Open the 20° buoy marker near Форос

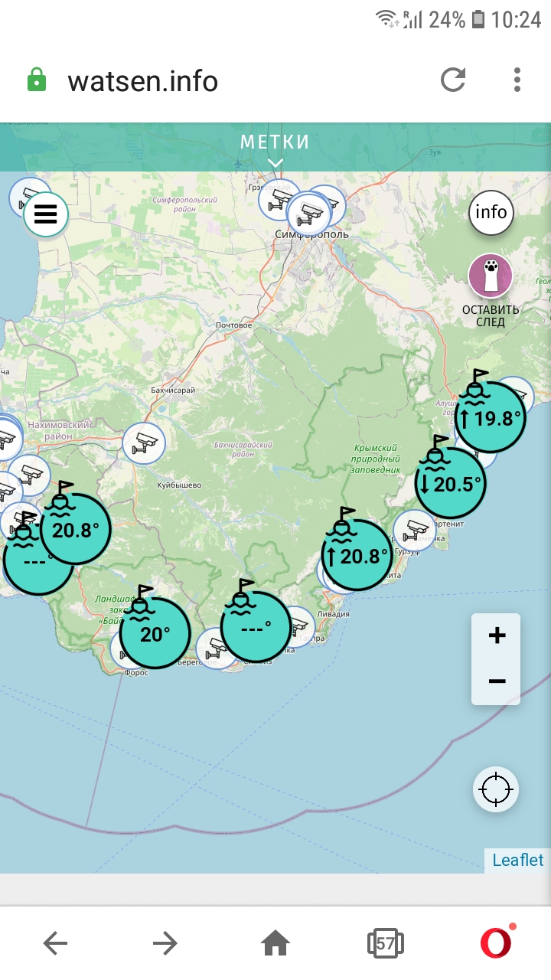[x=155, y=634]
